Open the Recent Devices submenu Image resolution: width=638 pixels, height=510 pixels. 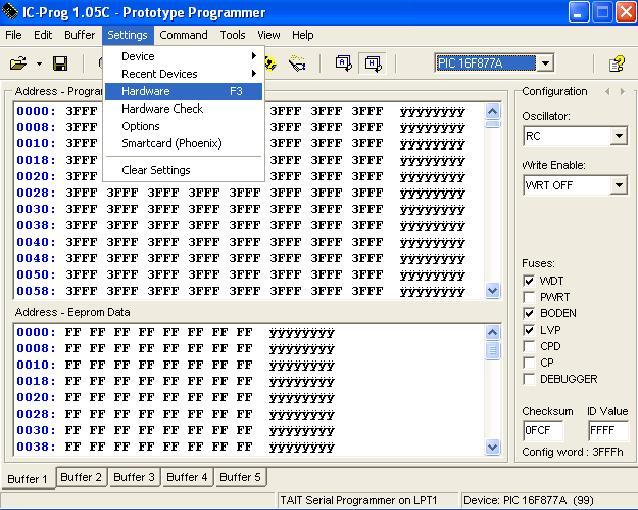[x=184, y=74]
